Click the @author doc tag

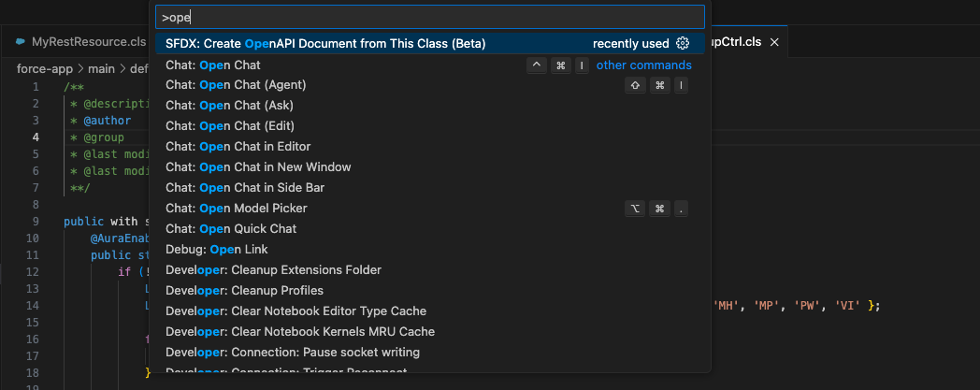point(107,120)
